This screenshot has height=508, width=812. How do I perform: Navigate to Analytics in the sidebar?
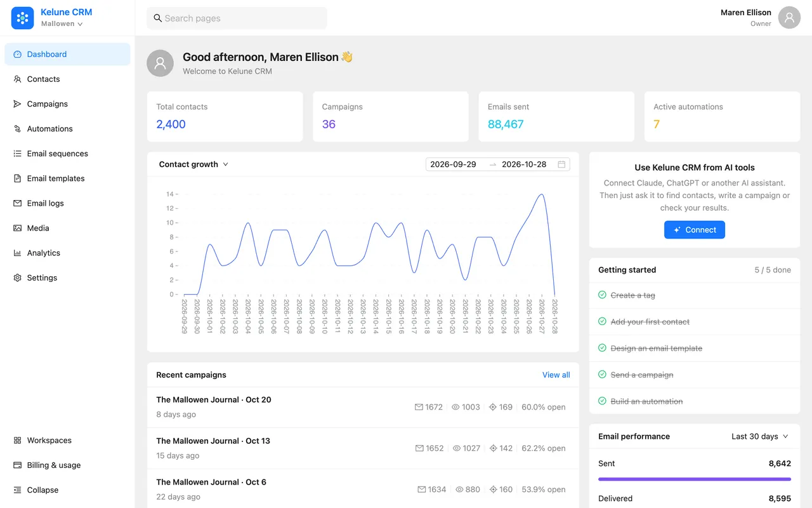pyautogui.click(x=67, y=253)
